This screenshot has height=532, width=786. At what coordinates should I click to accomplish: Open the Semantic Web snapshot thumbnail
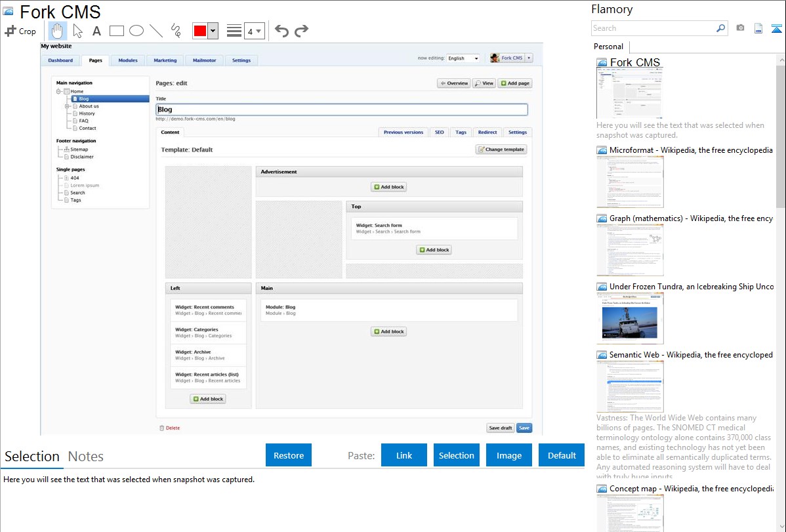click(x=630, y=386)
